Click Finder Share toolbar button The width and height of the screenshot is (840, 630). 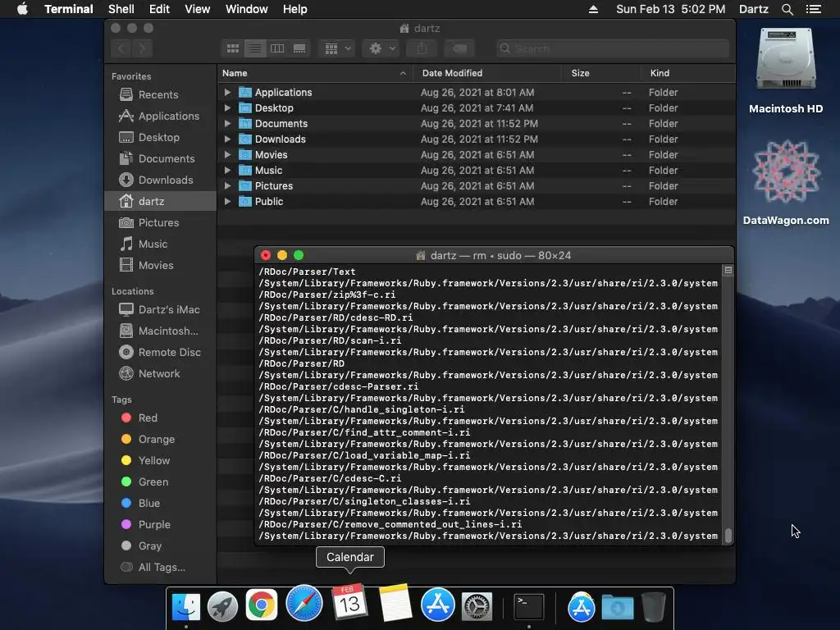(x=422, y=48)
